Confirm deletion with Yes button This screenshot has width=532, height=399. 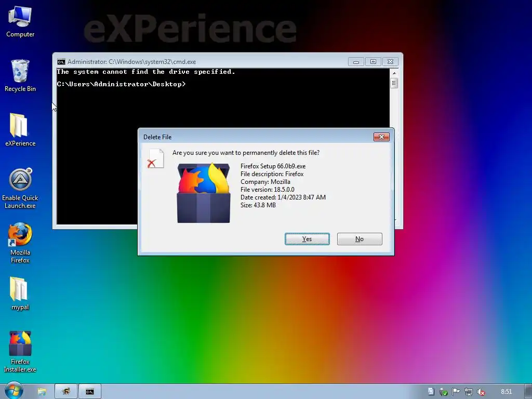click(307, 239)
